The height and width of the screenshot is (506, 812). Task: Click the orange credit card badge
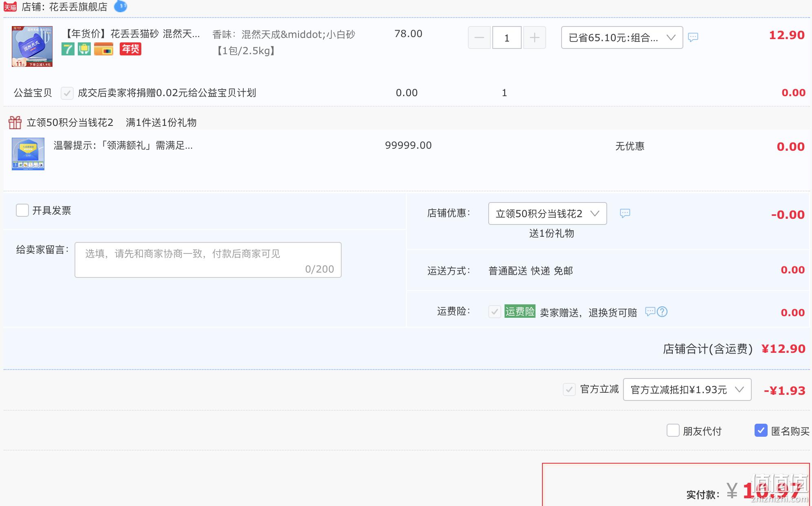click(103, 49)
